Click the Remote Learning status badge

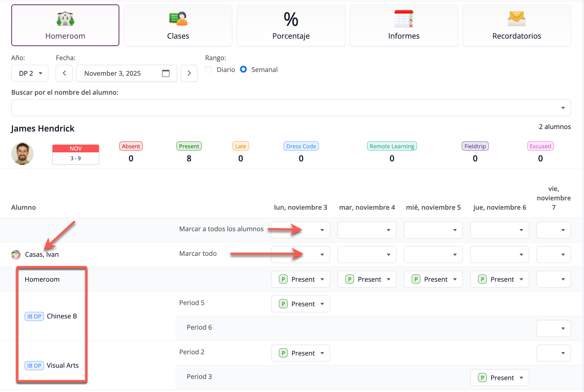click(x=392, y=146)
